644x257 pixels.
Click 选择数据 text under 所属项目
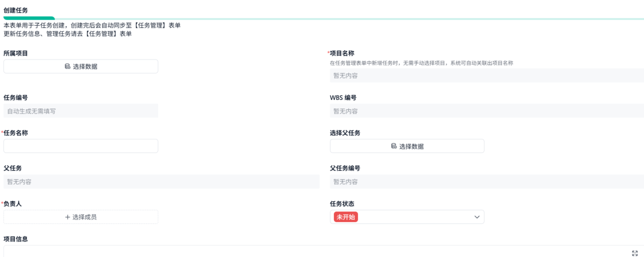[x=85, y=67]
